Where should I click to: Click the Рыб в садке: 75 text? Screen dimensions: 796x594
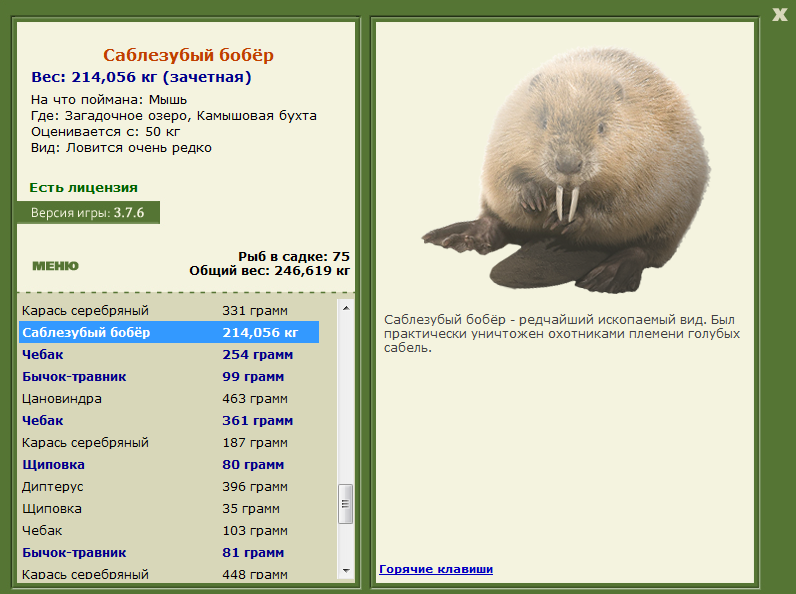click(294, 256)
